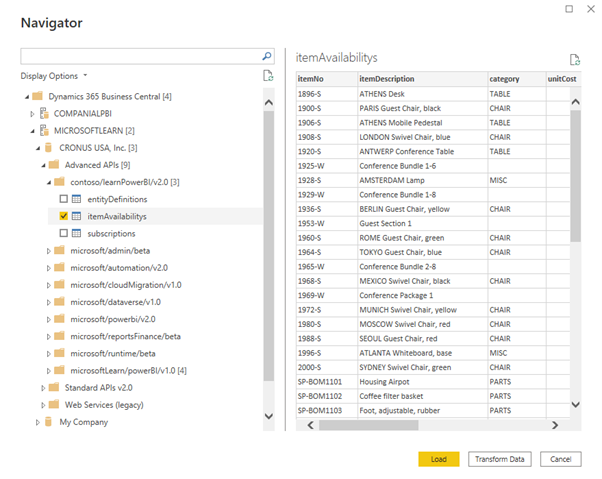Click the itemNo column header
Viewport: 602px width, 479px height.
coord(327,79)
